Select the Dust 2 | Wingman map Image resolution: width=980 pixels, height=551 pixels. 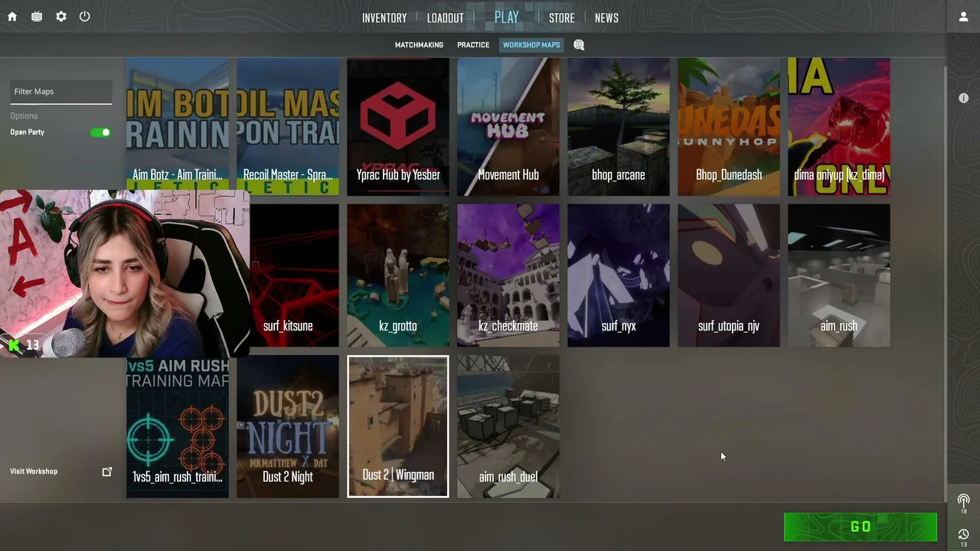click(398, 426)
